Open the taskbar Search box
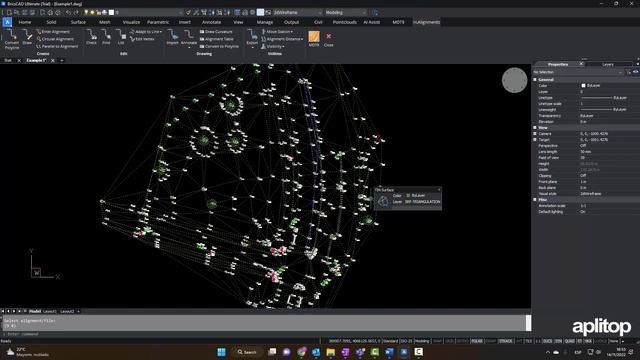640x360 pixels. click(247, 352)
